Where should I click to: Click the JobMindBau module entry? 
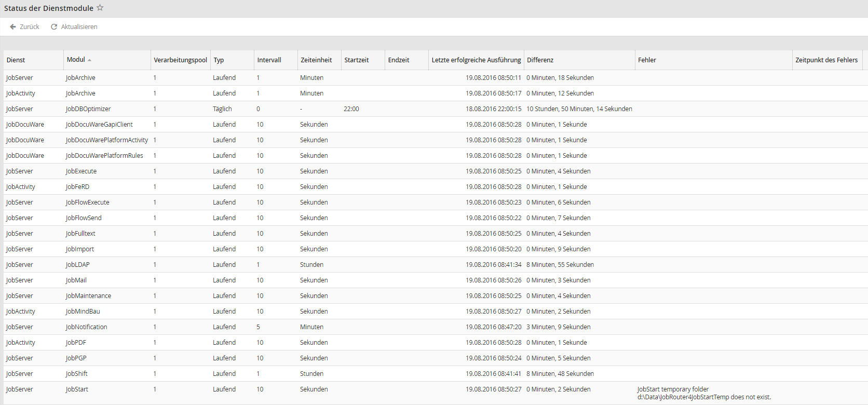tap(83, 312)
